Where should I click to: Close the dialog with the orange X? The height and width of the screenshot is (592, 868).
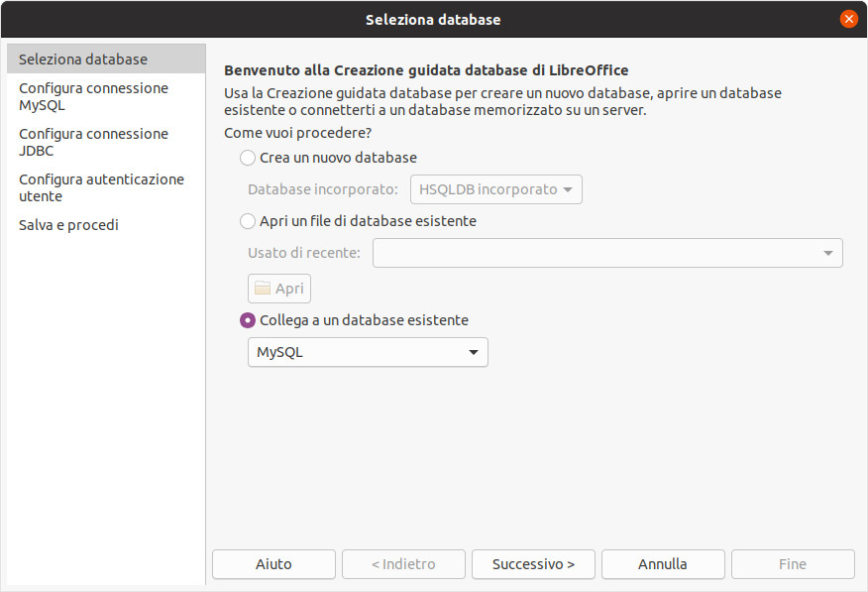[848, 19]
